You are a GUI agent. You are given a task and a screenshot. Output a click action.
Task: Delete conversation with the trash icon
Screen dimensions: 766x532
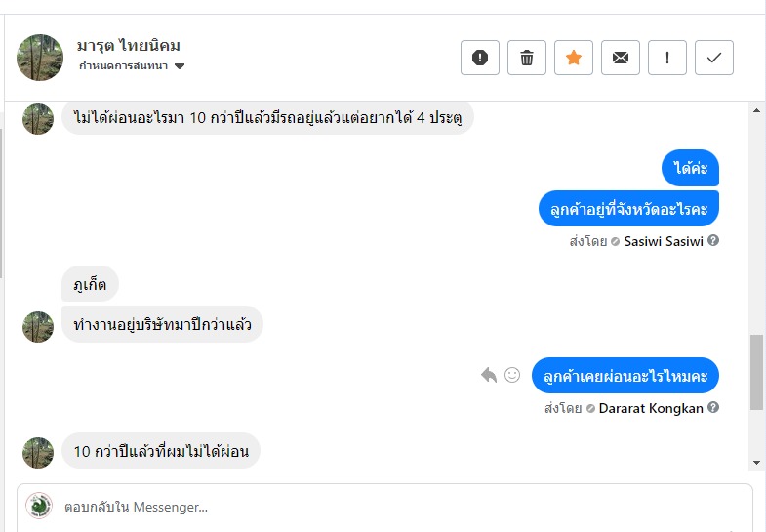click(x=527, y=58)
